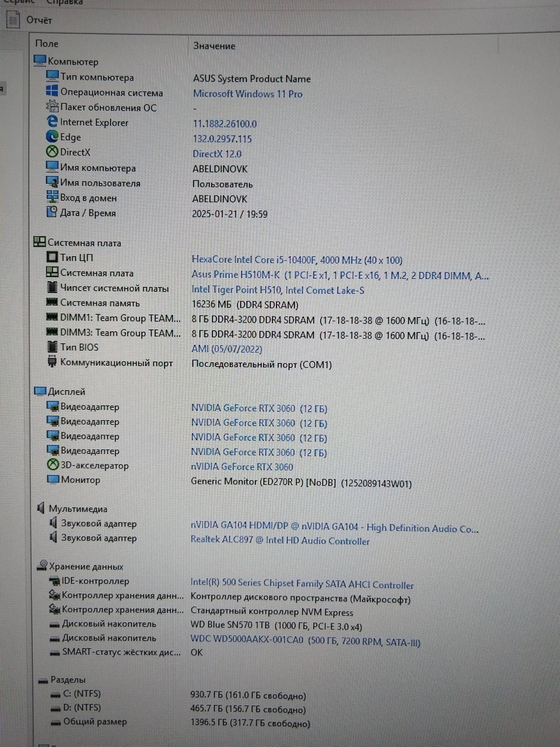The height and width of the screenshot is (747, 560).
Task: Click the domain icon beside Вход в домен
Action: pos(52,196)
